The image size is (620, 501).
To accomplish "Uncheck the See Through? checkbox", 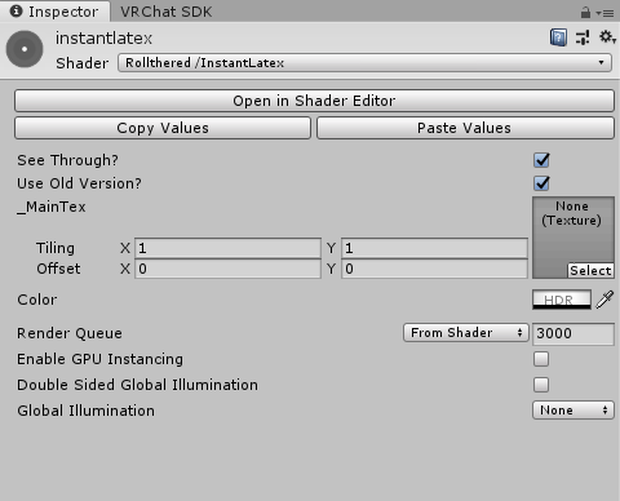I will coord(541,160).
